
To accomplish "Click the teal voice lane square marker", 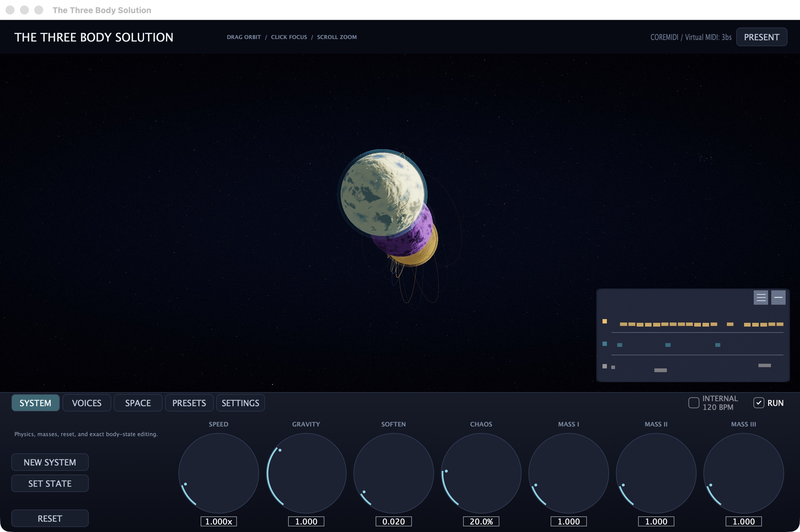I will coord(604,344).
